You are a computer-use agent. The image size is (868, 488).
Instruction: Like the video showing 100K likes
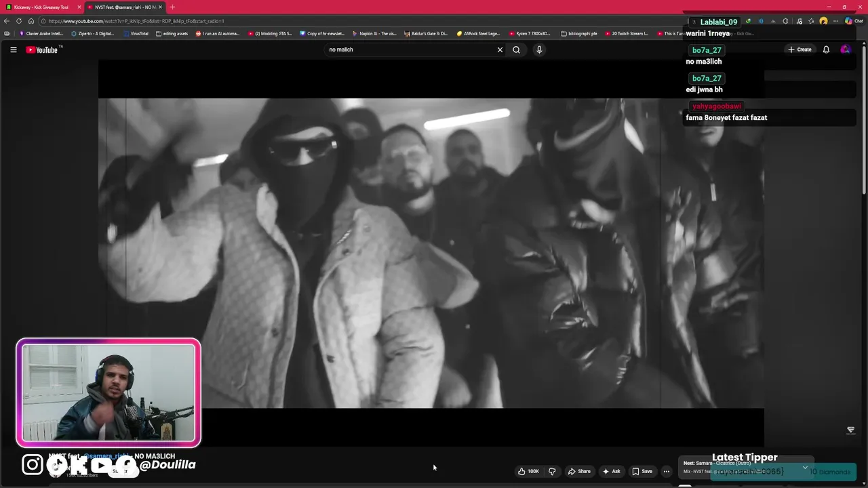coord(528,471)
